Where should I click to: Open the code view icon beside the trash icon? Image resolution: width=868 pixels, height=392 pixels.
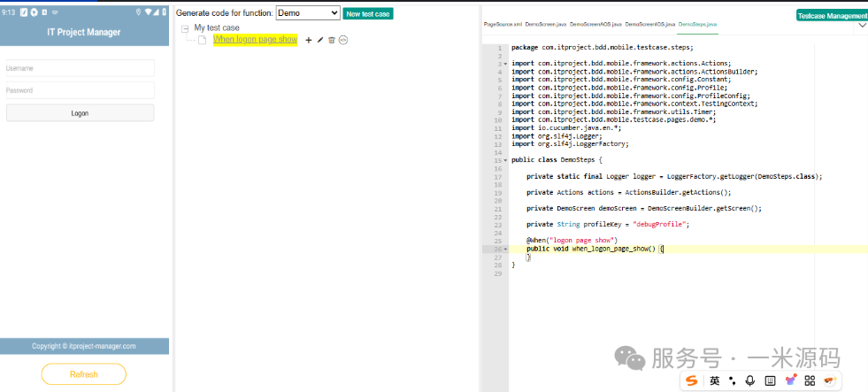343,40
